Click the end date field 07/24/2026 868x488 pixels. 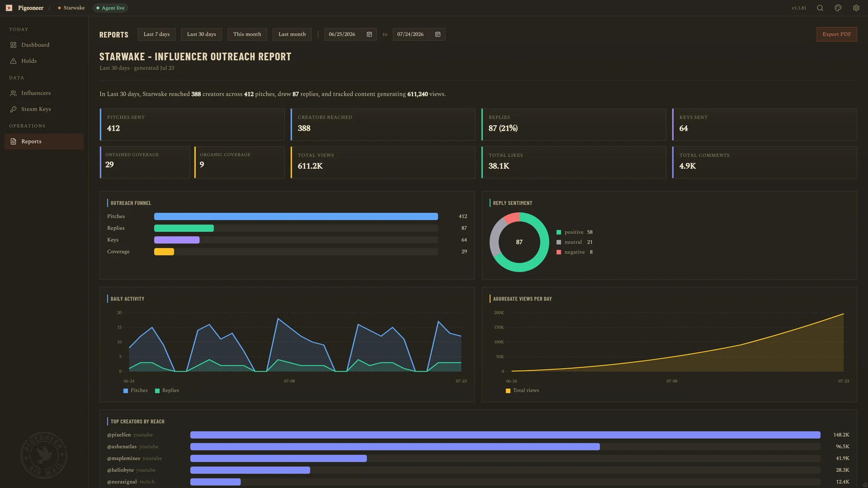[419, 34]
